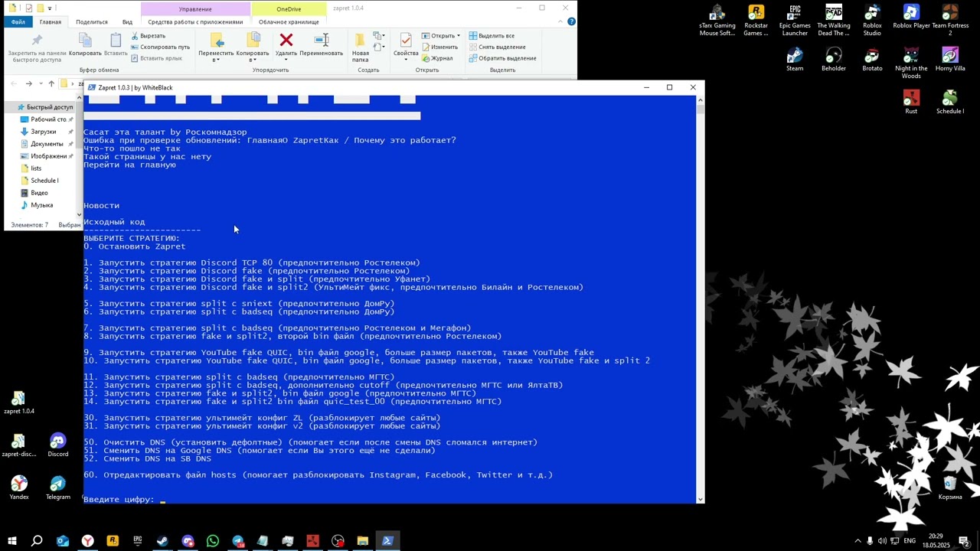Select the Roblox Studio desktop icon
The image size is (980, 551).
872,21
